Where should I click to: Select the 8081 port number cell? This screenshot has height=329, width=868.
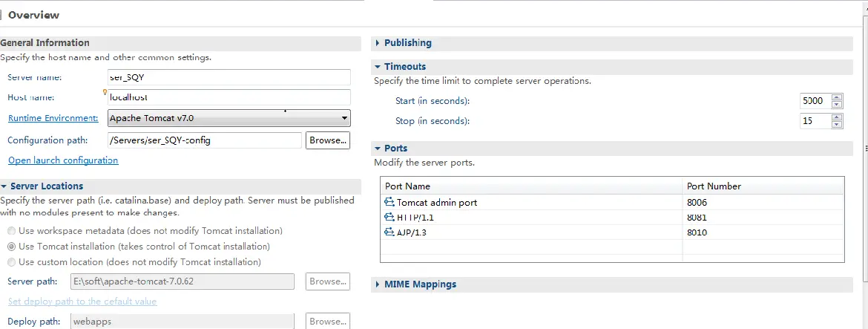[x=763, y=217]
